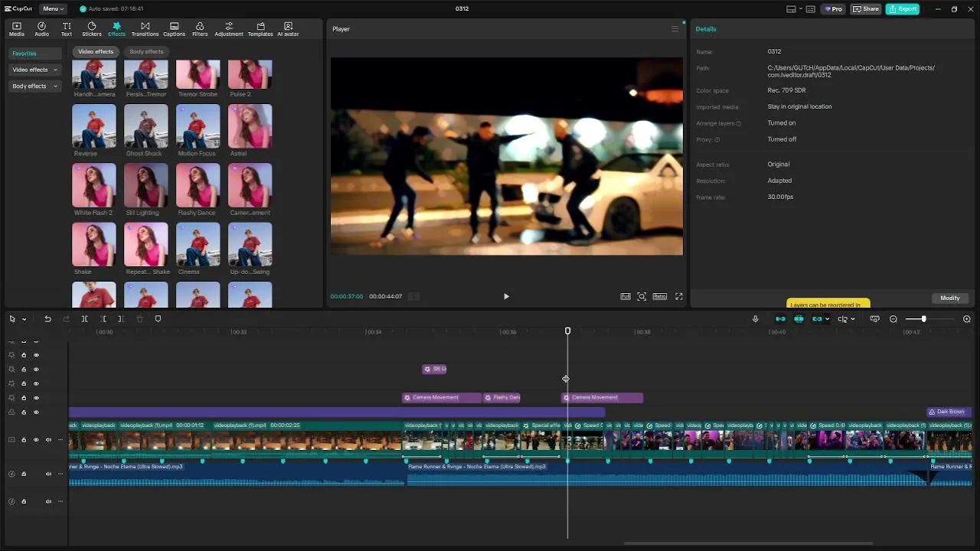
Task: Select the Flashy Dance effect clip in timeline
Action: pyautogui.click(x=502, y=398)
